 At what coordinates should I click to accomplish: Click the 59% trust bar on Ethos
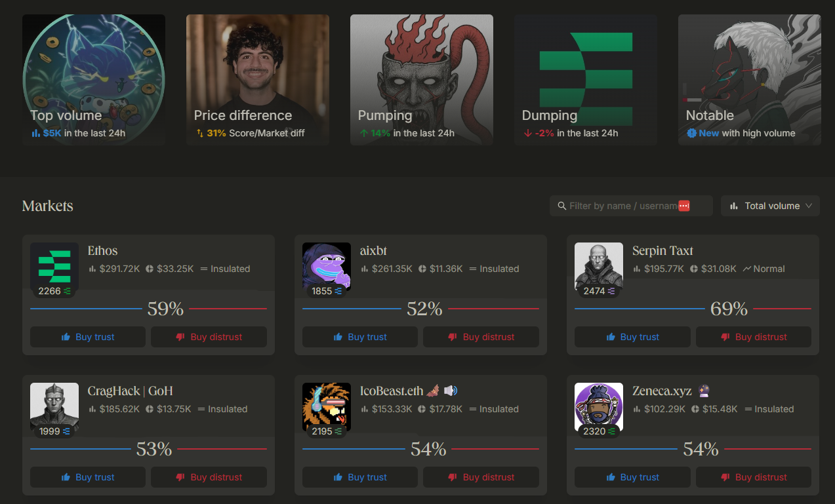pyautogui.click(x=148, y=309)
